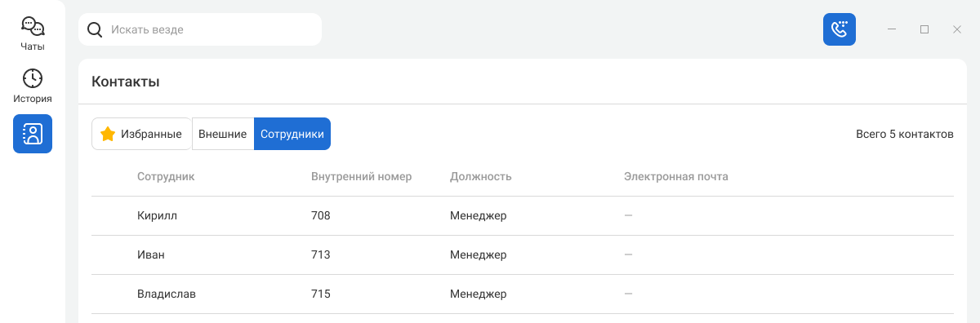This screenshot has width=980, height=323.
Task: Switch to the Внешние tab
Action: (222, 134)
